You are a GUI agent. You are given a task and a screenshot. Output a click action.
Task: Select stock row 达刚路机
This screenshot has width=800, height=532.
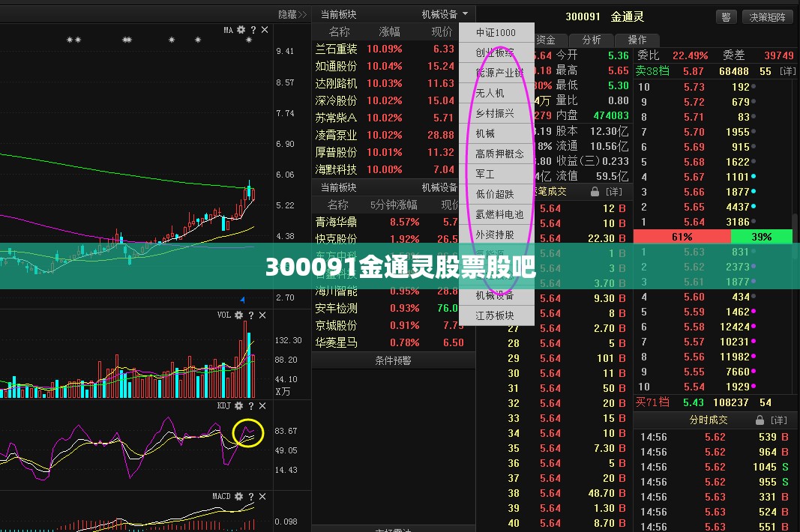(385, 83)
